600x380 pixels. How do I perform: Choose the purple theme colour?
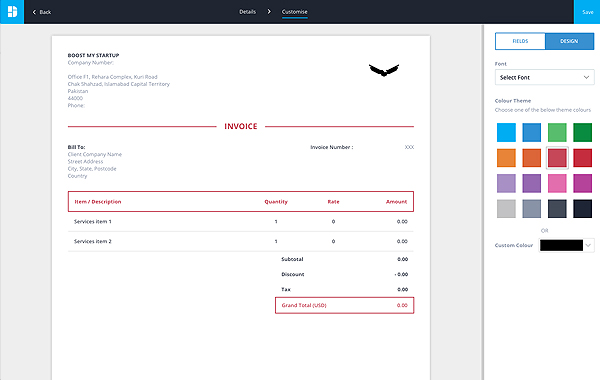532,183
